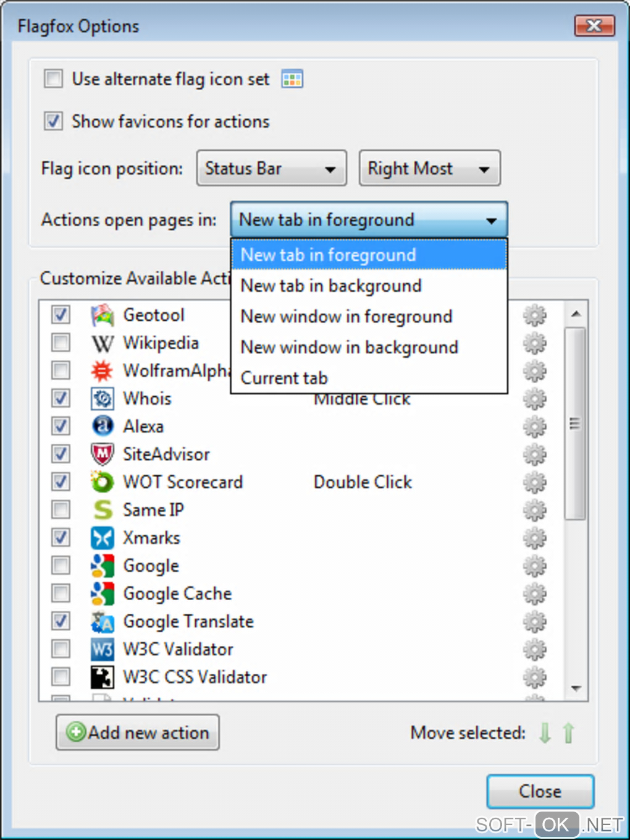Open settings gear for Google Translate
630x840 pixels.
pos(534,621)
